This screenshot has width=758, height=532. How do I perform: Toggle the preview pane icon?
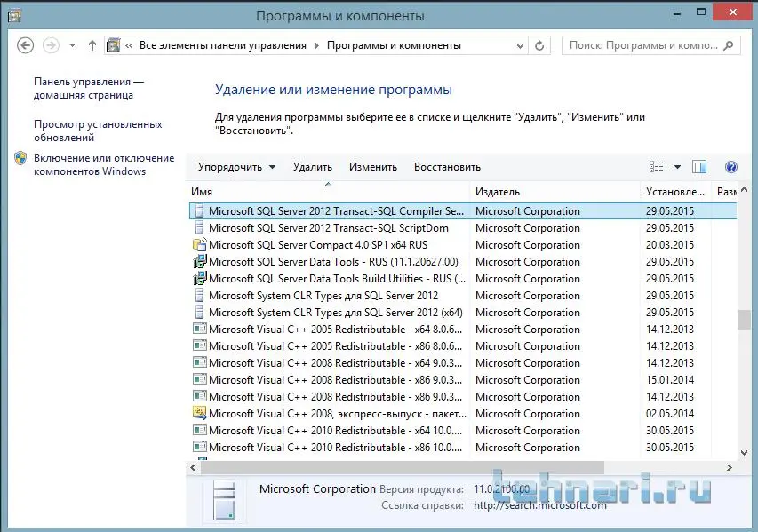click(699, 167)
